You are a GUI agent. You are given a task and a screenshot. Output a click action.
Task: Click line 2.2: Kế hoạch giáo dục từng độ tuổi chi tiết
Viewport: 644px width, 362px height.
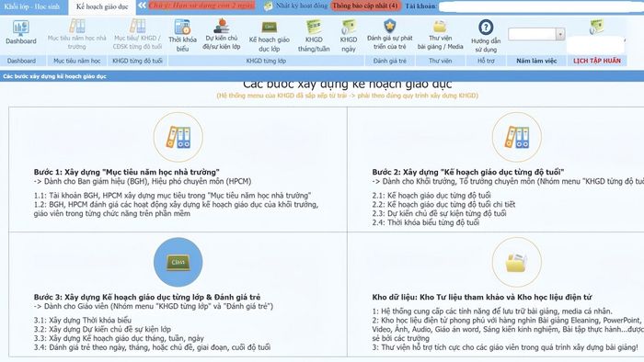click(x=443, y=204)
